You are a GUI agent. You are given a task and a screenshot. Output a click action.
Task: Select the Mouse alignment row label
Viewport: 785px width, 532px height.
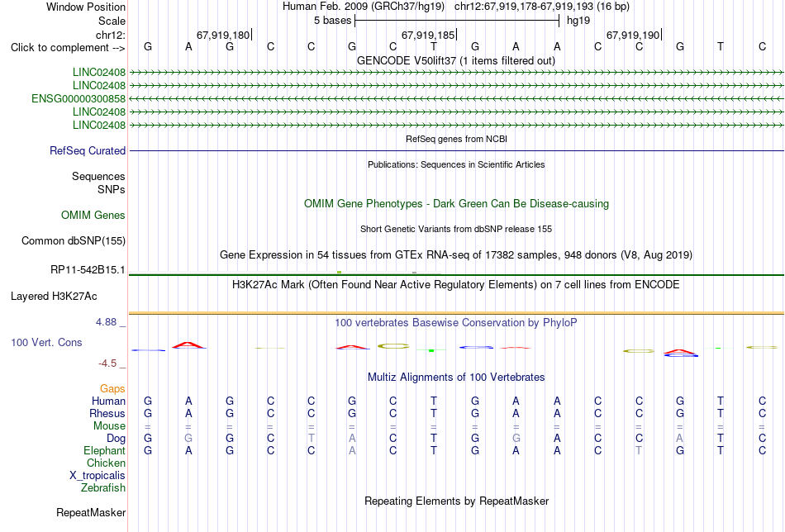(x=109, y=426)
